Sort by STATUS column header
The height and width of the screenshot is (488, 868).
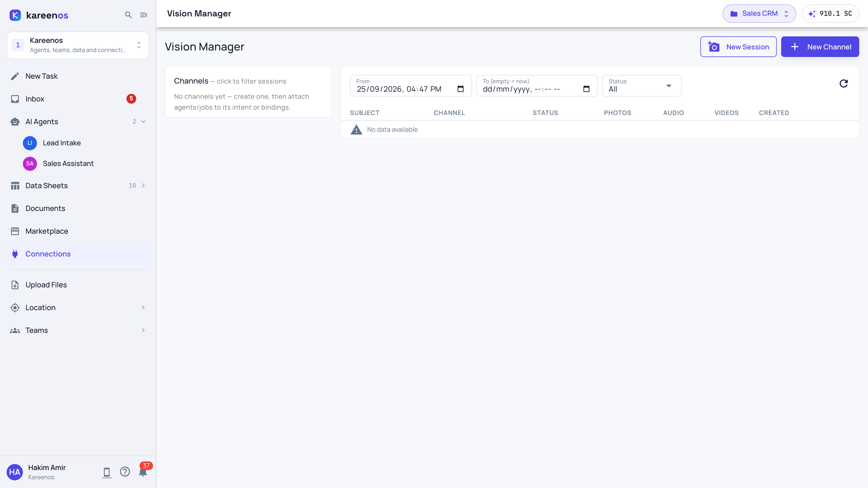(545, 113)
